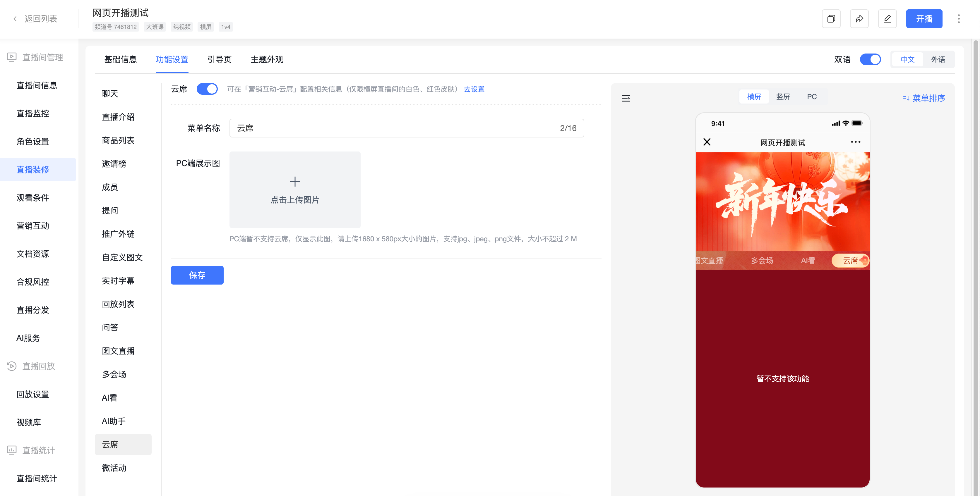Close the phone preview with X icon
The image size is (980, 496).
point(707,142)
